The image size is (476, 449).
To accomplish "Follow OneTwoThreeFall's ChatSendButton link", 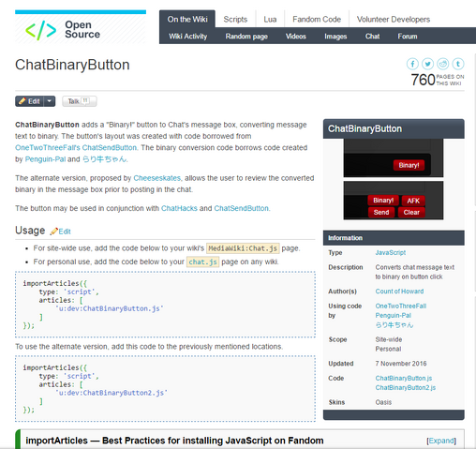I will pyautogui.click(x=76, y=147).
